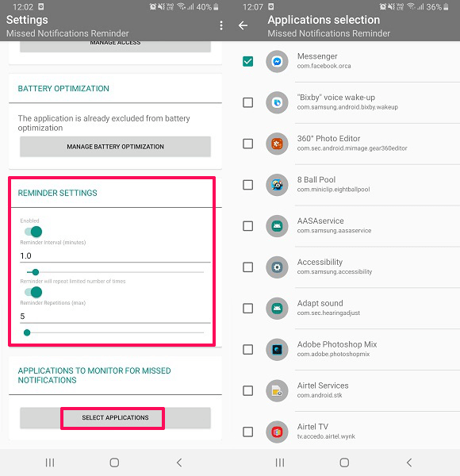Tap home button on Applications selection screen
This screenshot has width=460, height=476.
(x=344, y=463)
